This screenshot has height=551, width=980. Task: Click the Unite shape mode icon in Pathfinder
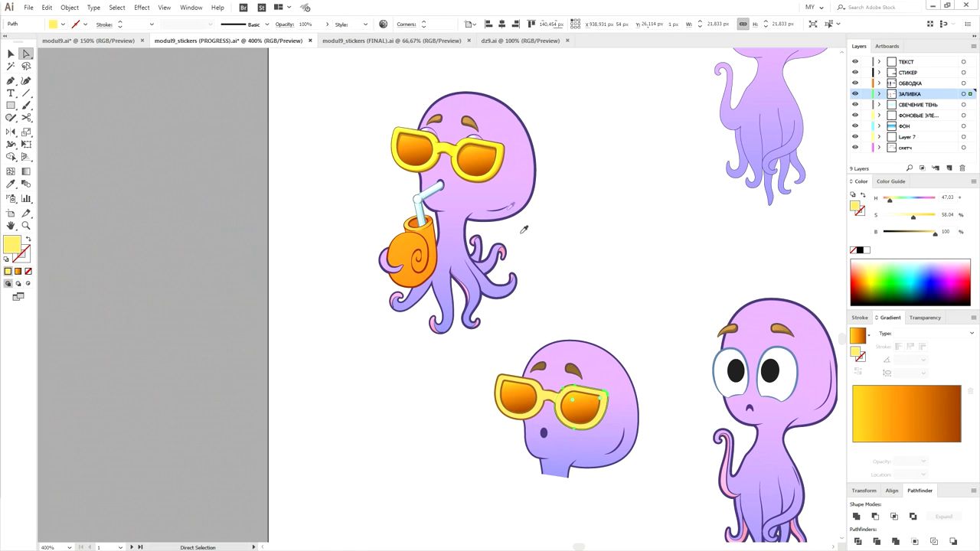tap(856, 517)
